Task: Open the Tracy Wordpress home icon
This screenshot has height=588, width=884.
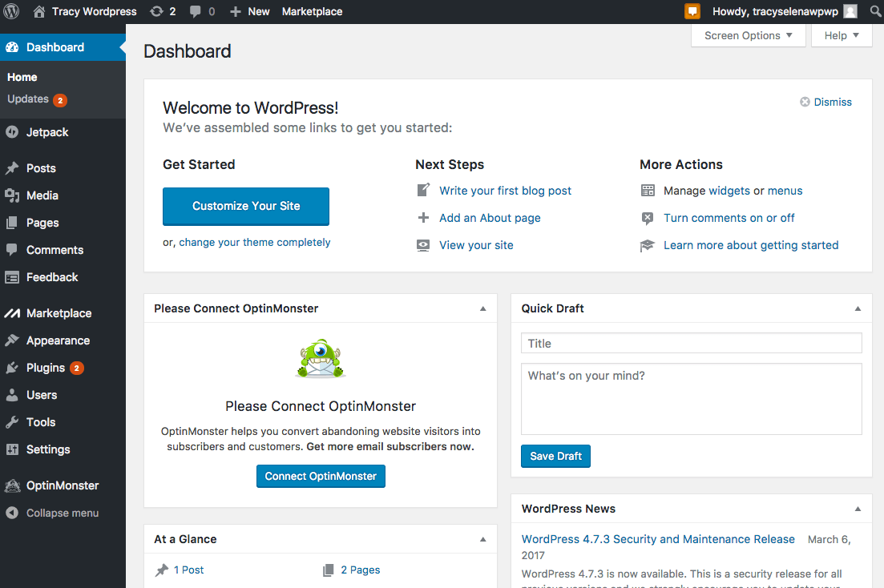Action: pos(39,11)
